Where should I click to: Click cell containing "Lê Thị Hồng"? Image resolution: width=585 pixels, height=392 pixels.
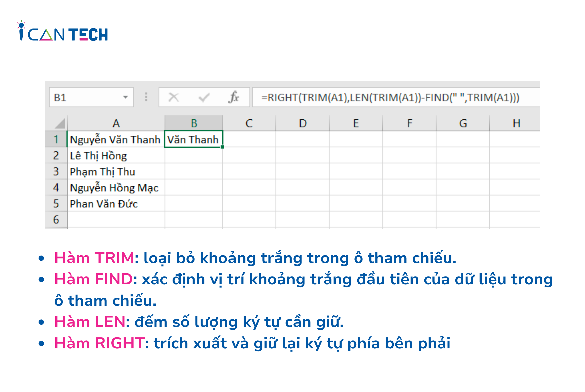pos(116,155)
